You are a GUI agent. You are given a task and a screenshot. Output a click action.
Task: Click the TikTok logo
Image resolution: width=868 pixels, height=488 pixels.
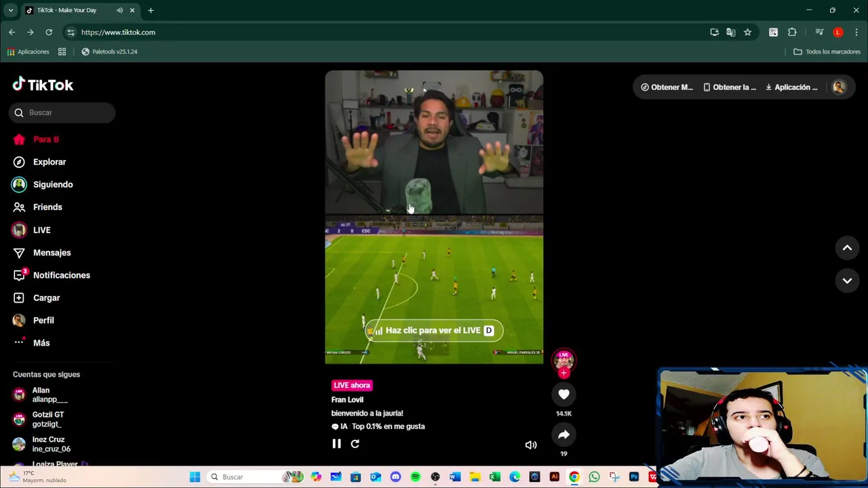[43, 84]
